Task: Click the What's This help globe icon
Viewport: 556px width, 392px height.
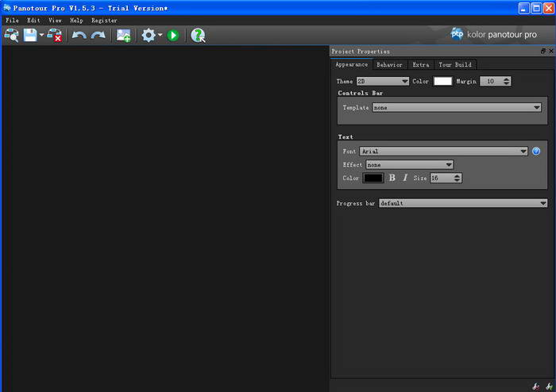Action: pyautogui.click(x=198, y=36)
